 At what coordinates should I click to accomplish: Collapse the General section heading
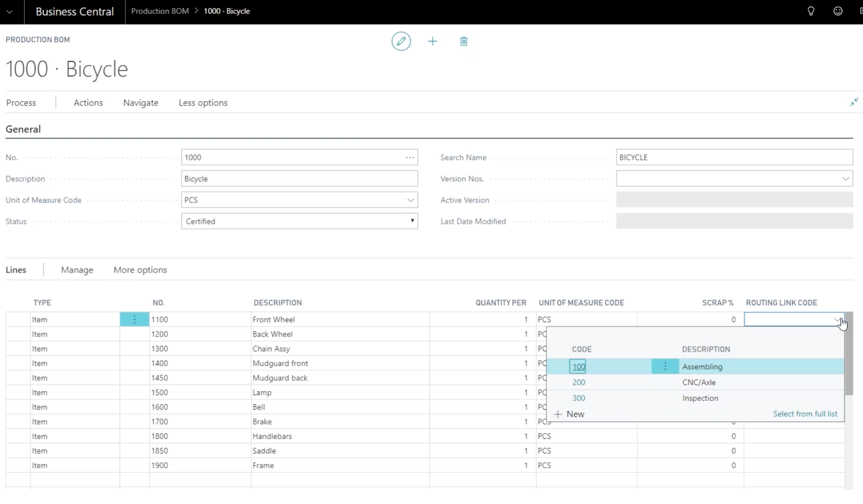(x=23, y=129)
